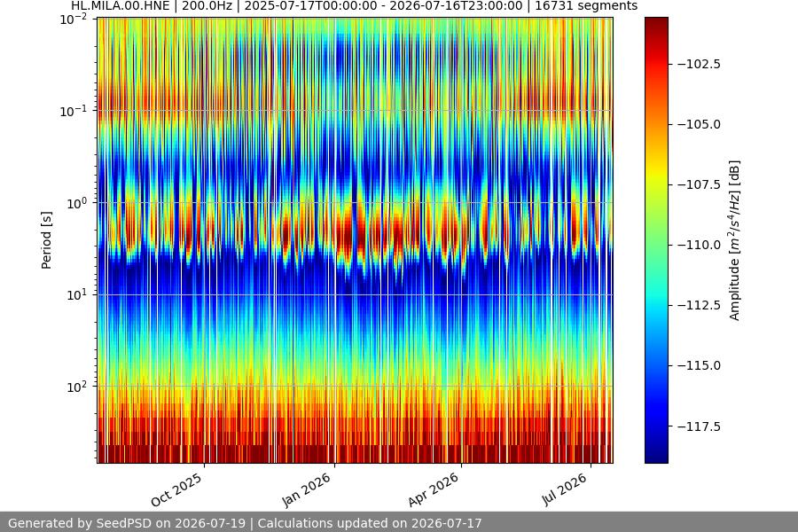Click the colorbar '−115.0' tick label

700,366
